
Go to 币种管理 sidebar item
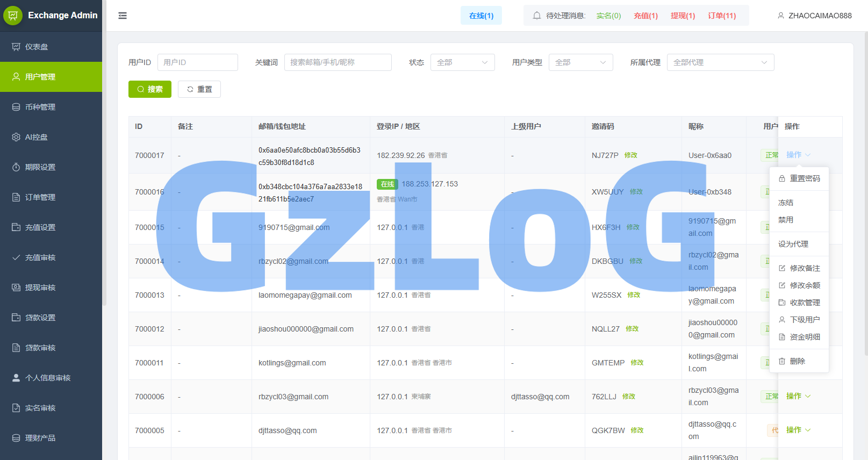click(x=51, y=107)
